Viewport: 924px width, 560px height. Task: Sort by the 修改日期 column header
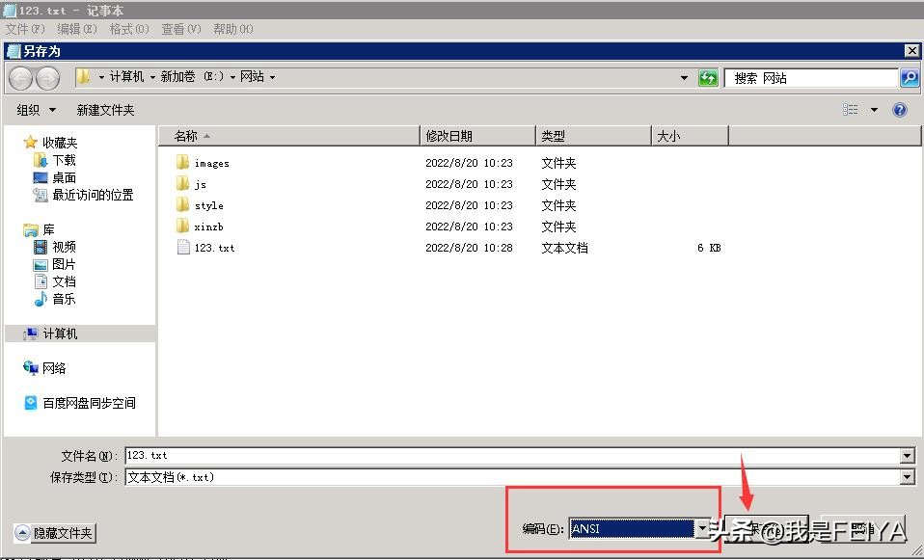pos(477,136)
